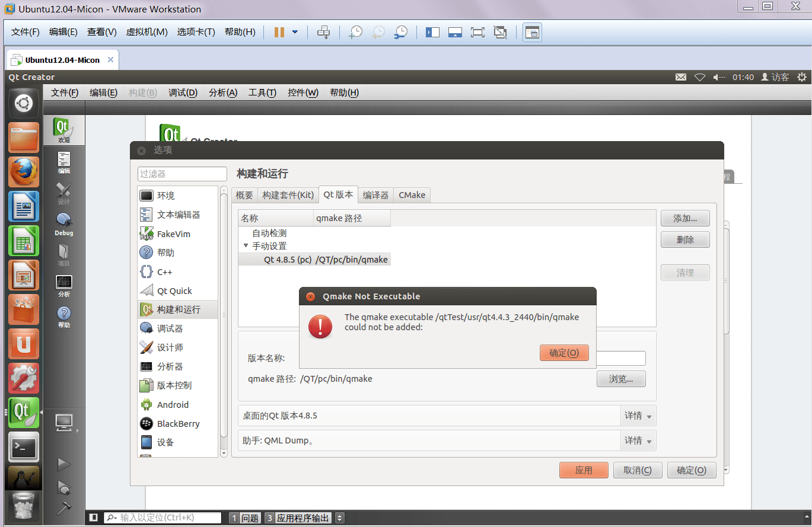Select Qt 4.8.5 (pc) version row
812x527 pixels.
pos(314,260)
